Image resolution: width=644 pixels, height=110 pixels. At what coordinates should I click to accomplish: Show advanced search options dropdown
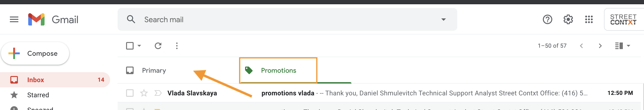pos(443,19)
